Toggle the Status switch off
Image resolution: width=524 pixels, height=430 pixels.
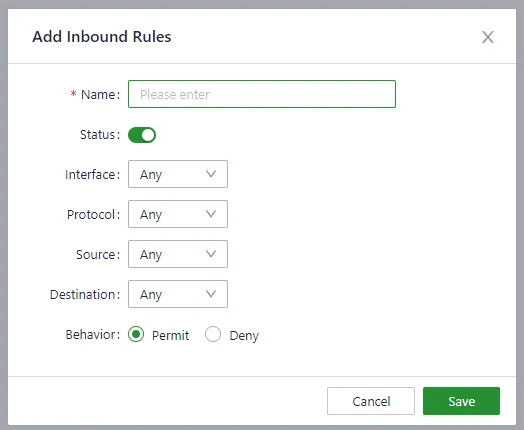[x=142, y=135]
